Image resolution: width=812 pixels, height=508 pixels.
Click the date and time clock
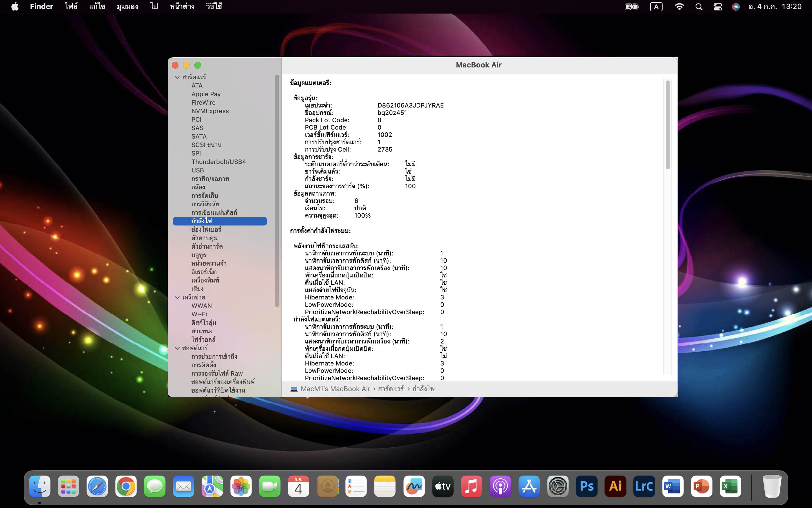[x=775, y=6]
